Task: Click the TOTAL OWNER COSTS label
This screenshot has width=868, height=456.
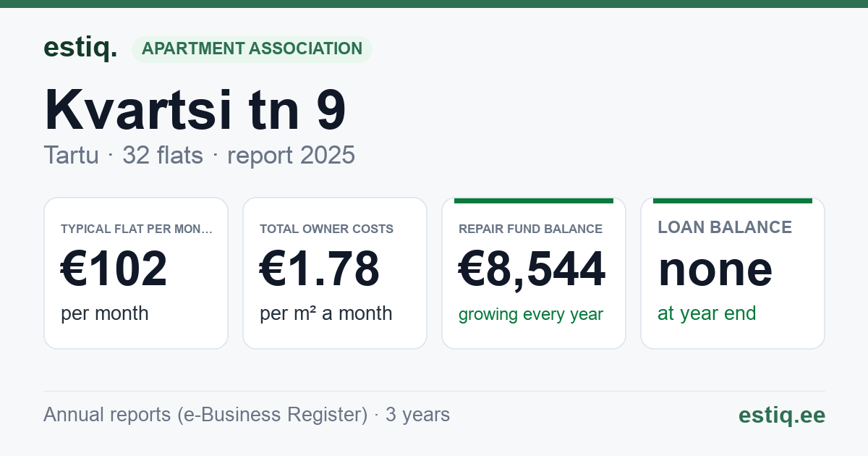Action: pos(327,229)
